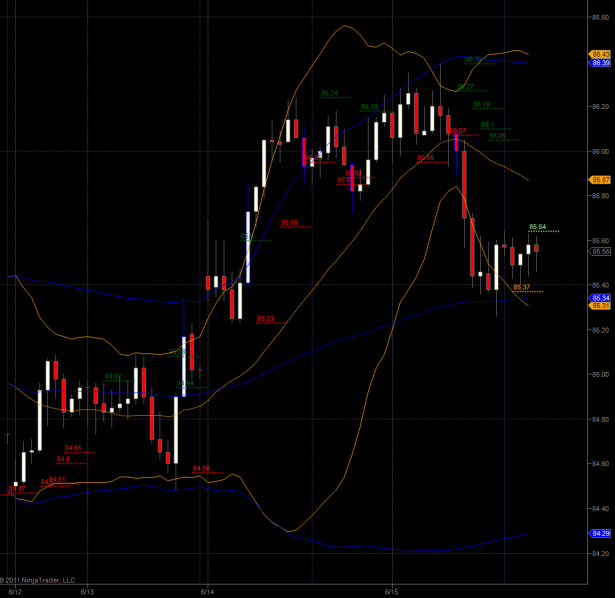
Task: Click the orange 86.43 price marker
Action: (600, 54)
